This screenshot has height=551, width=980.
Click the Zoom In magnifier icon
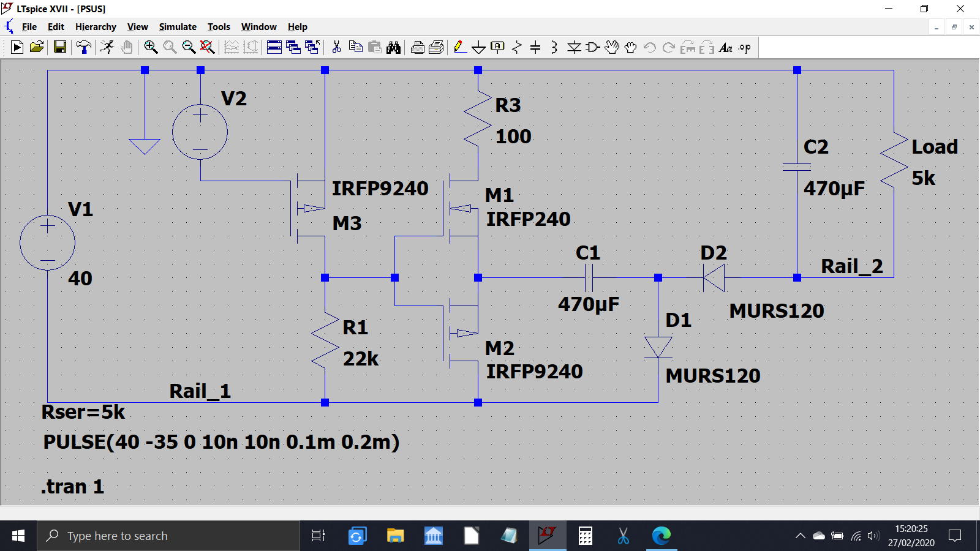151,47
